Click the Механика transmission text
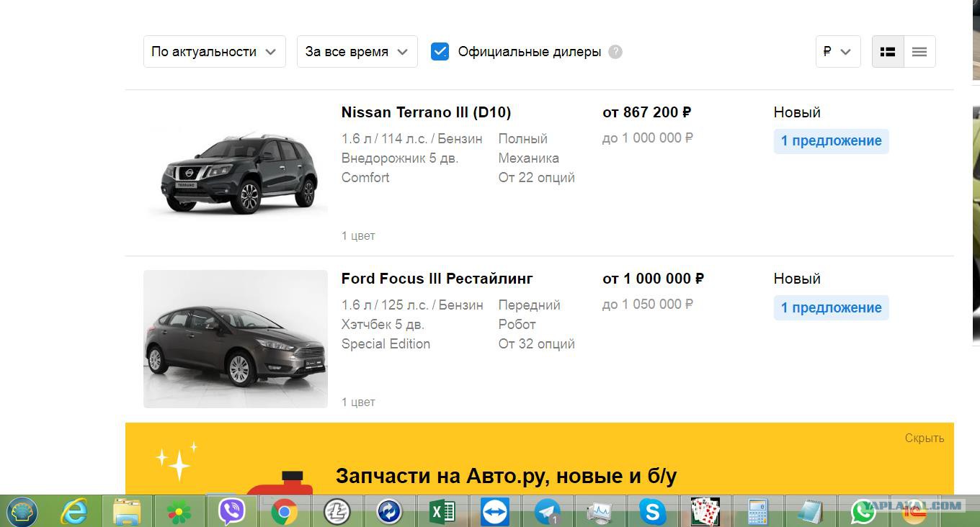This screenshot has height=527, width=980. pyautogui.click(x=529, y=158)
